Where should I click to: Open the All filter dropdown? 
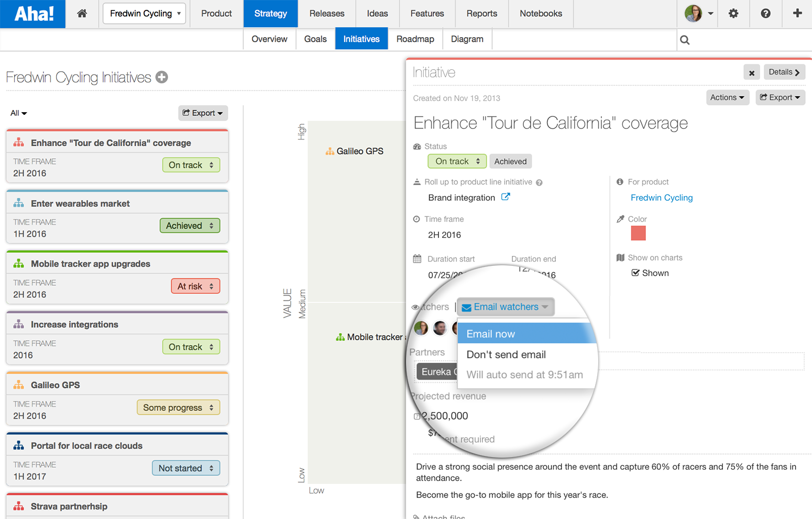[x=18, y=113]
